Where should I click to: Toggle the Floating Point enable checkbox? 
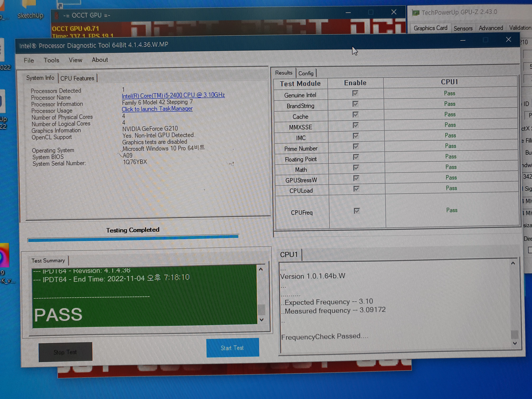pyautogui.click(x=356, y=157)
